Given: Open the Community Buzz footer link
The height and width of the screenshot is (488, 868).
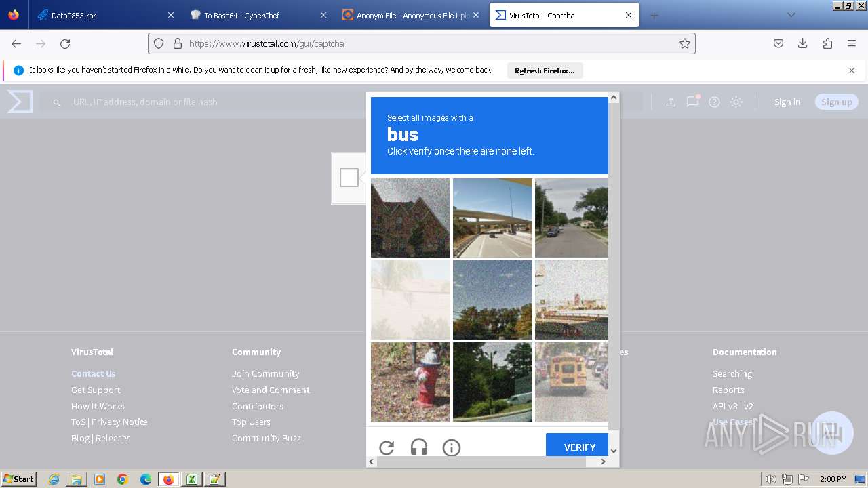Looking at the screenshot, I should 267,438.
